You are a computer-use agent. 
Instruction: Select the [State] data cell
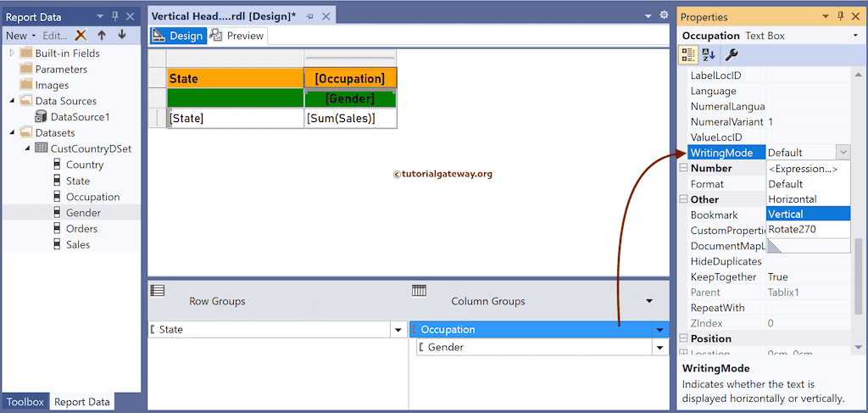coord(236,119)
